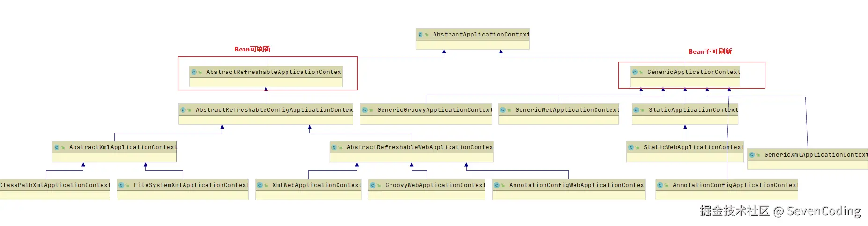Viewport: 868px width, 226px height.
Task: Select the GenericXmlApplicationContext class name
Action: pos(816,155)
